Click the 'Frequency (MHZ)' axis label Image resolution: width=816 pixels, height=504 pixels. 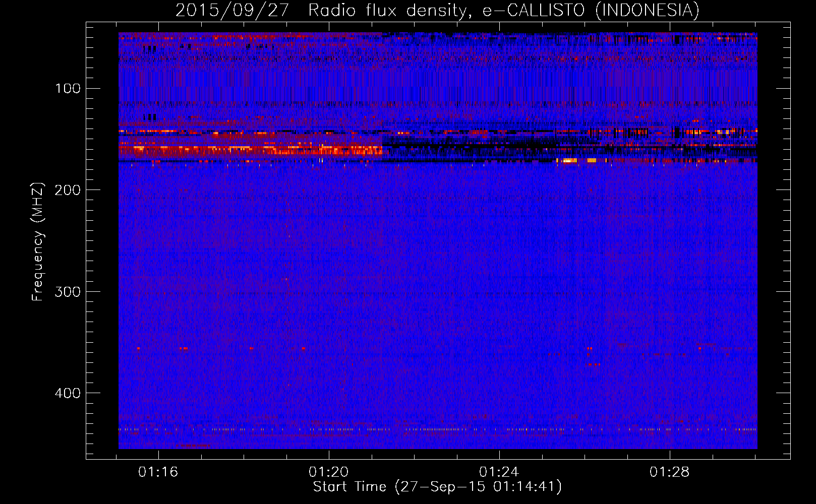38,242
